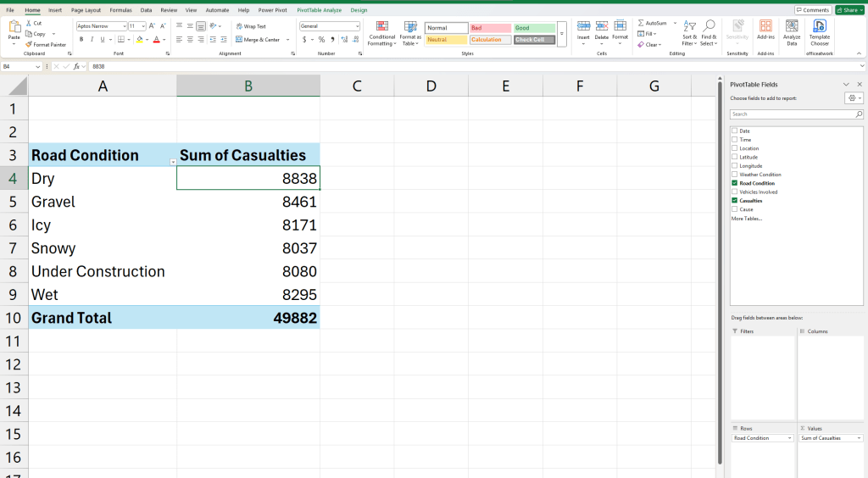Check the Weather Condition field checkbox
The height and width of the screenshot is (478, 868).
734,175
